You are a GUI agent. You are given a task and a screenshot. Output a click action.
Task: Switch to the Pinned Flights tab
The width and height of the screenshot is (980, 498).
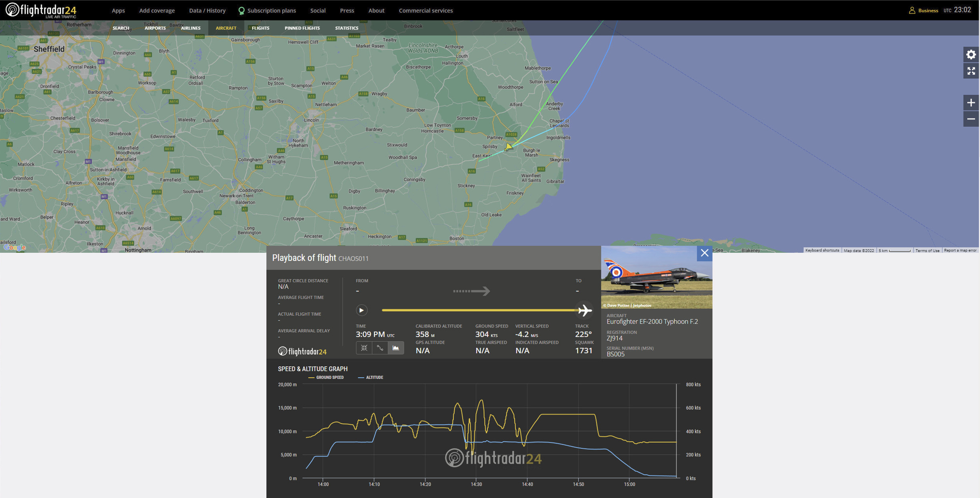coord(302,28)
